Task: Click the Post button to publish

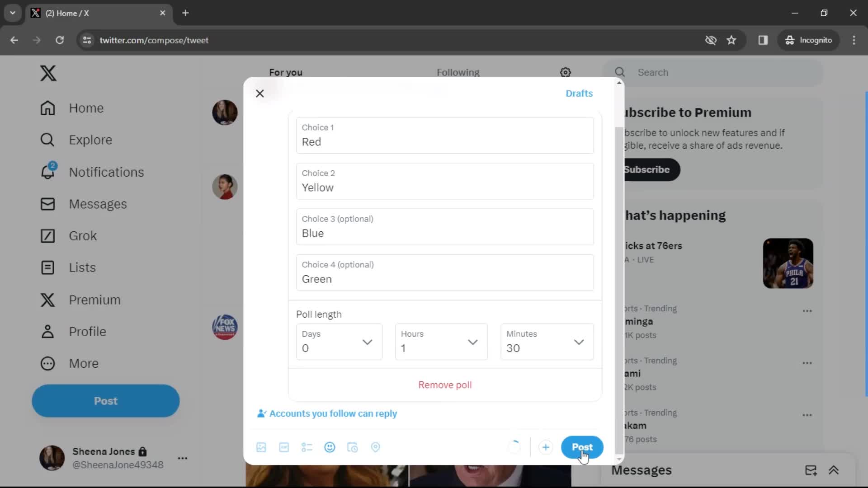Action: click(582, 447)
